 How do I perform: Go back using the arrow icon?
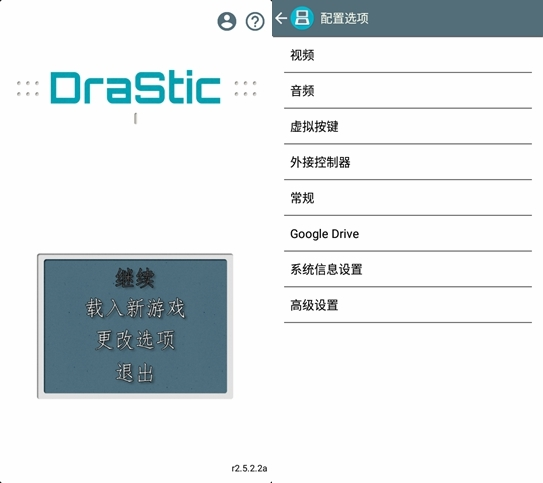(281, 18)
